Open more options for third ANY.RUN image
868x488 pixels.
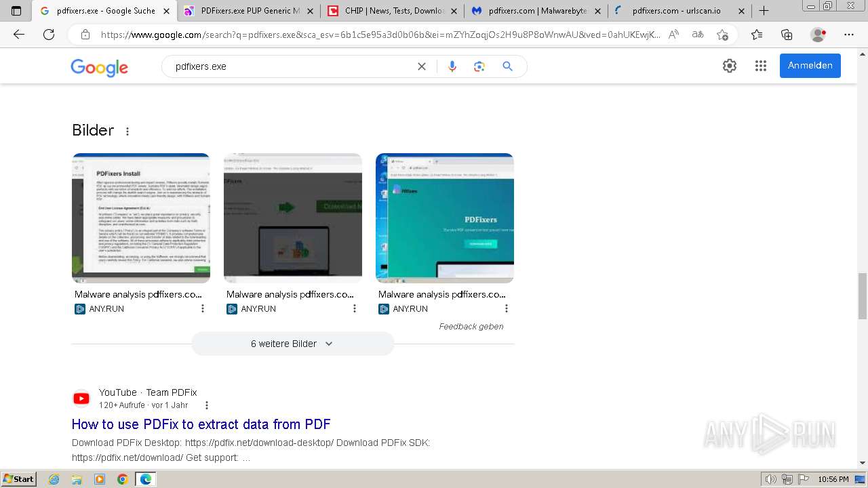506,308
